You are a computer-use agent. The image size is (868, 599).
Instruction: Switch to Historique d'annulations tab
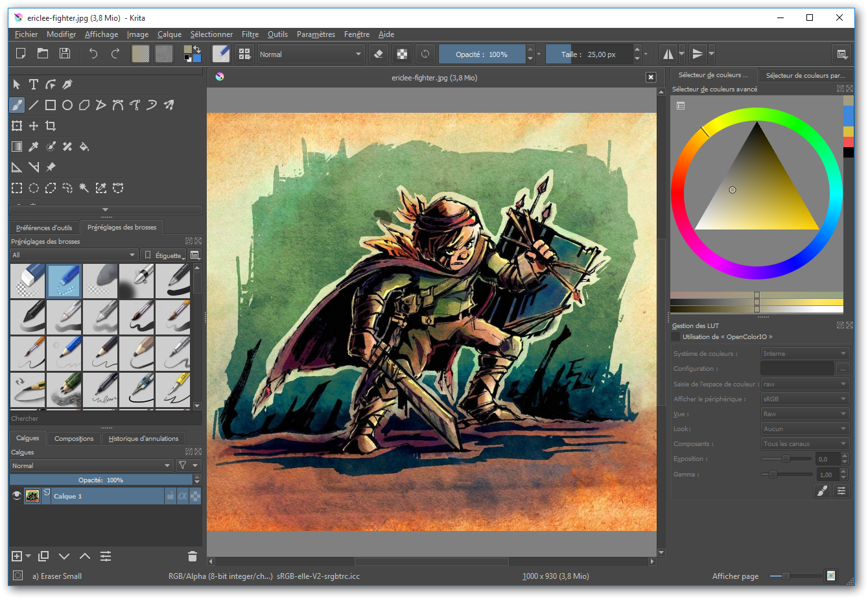pyautogui.click(x=143, y=438)
